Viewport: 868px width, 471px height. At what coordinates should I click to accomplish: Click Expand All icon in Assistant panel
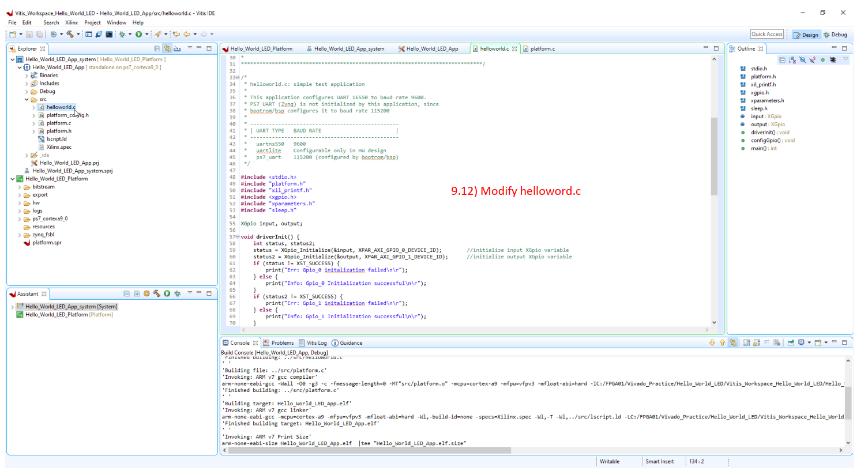tap(137, 293)
